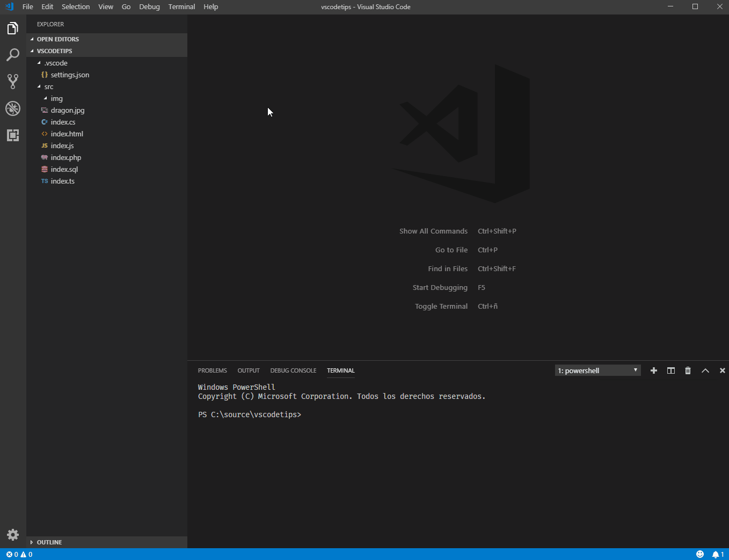Open the Source Control view

13,82
